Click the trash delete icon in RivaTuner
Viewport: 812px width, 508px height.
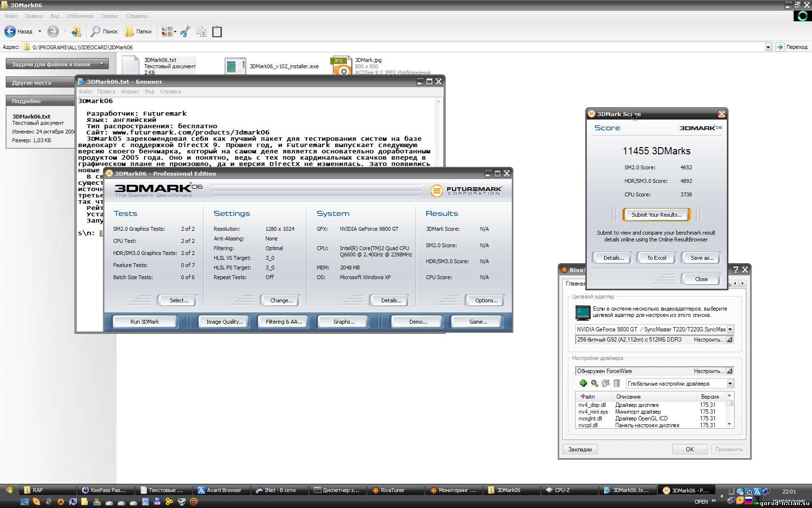(617, 383)
